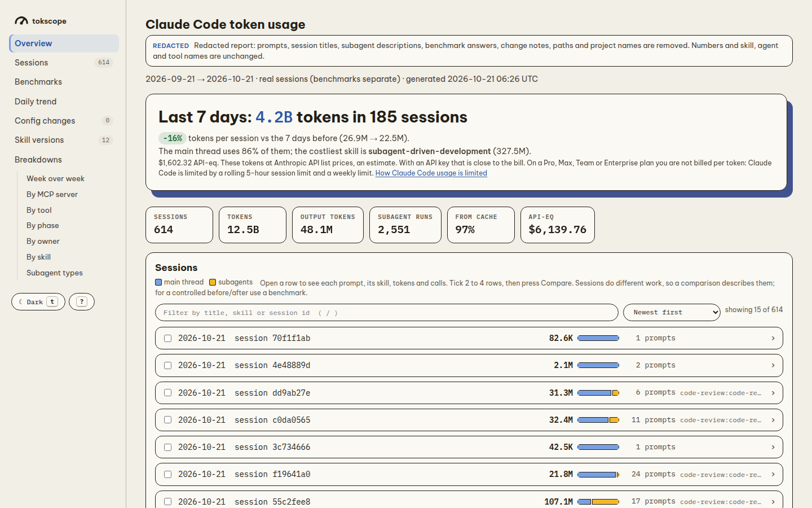Expand session c0da0565 row chevron
The image size is (812, 508).
(773, 420)
